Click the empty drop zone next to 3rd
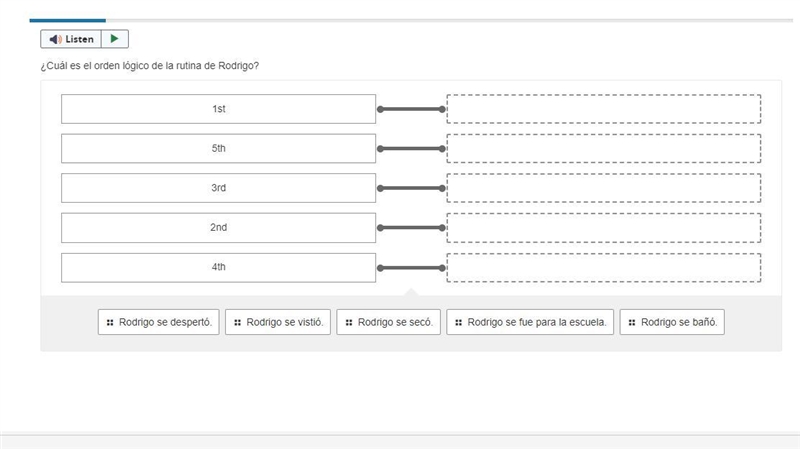Screen dimensions: 800x449 604,188
